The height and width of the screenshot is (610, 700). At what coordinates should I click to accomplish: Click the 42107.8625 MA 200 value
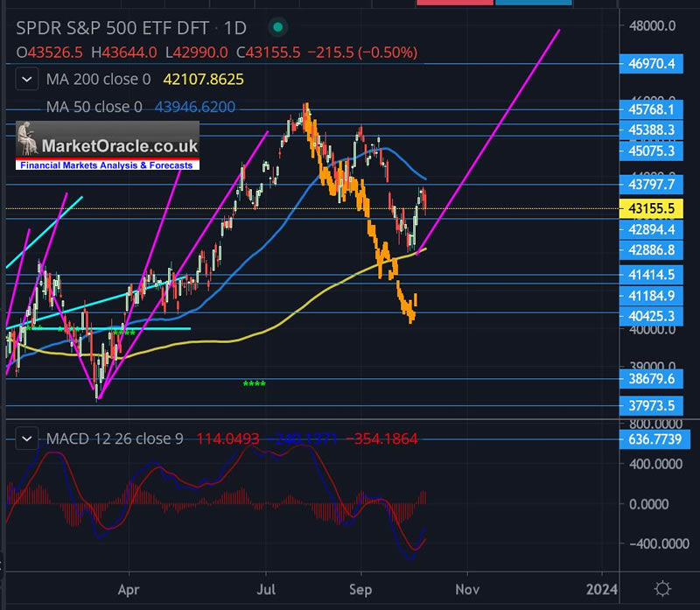pyautogui.click(x=204, y=80)
